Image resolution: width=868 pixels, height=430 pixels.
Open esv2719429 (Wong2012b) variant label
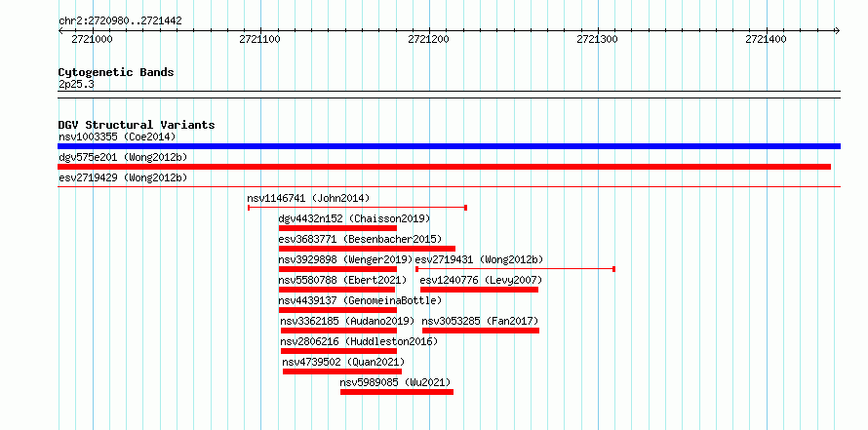123,177
